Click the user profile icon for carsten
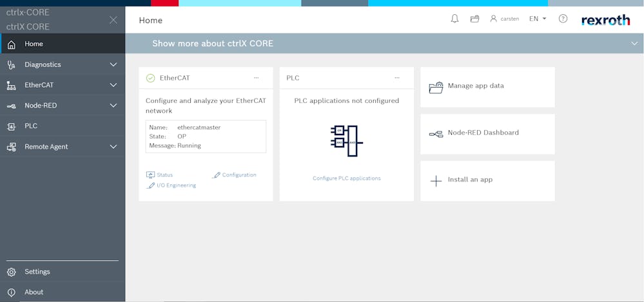Screen dimensions: 644x302 tap(493, 19)
